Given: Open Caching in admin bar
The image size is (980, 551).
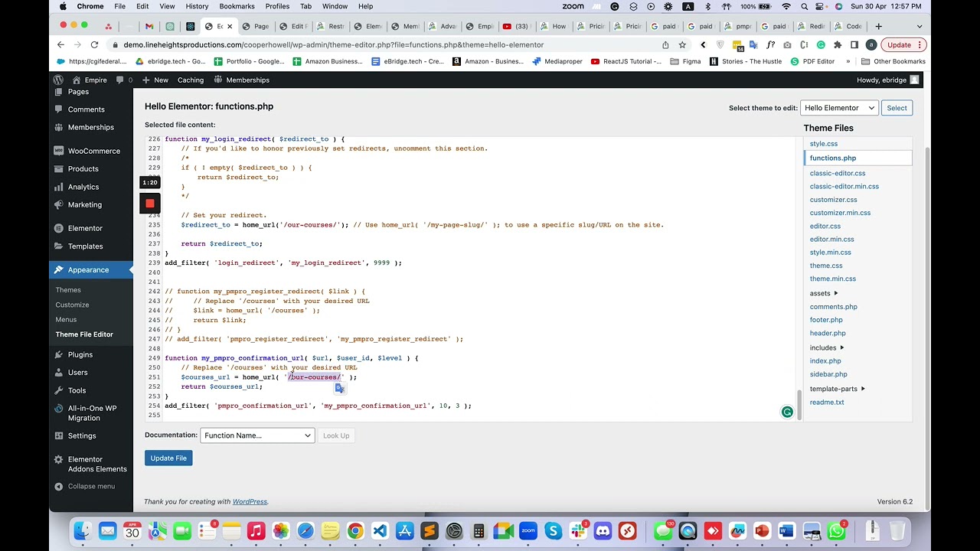Looking at the screenshot, I should (x=191, y=80).
